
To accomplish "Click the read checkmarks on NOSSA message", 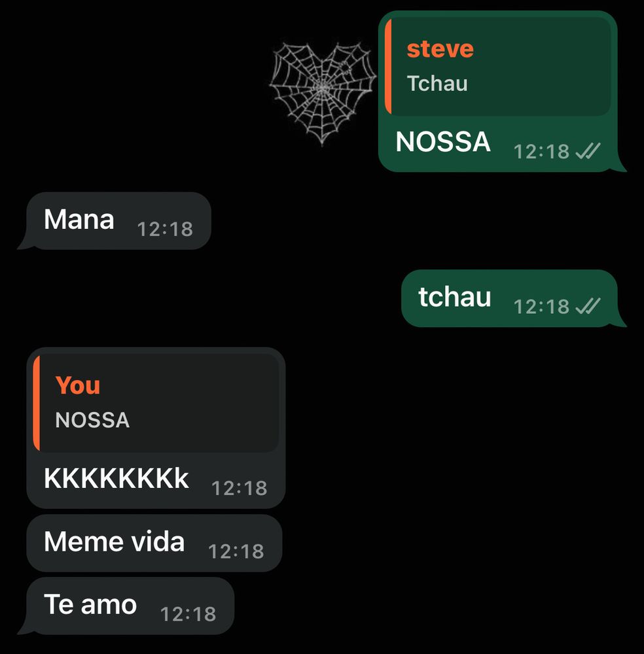I will 588,151.
